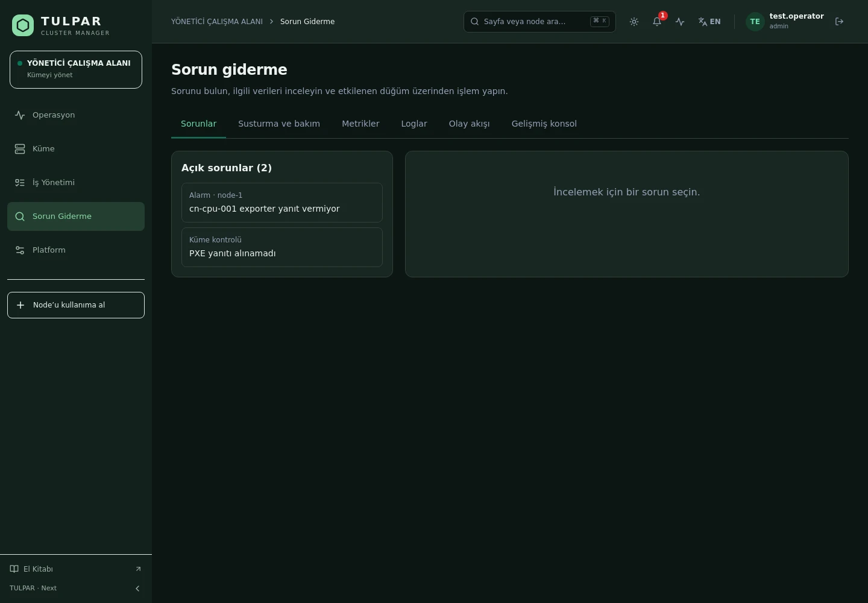This screenshot has width=868, height=603.
Task: Click the Açık sorunlar (2) heading
Action: point(227,168)
